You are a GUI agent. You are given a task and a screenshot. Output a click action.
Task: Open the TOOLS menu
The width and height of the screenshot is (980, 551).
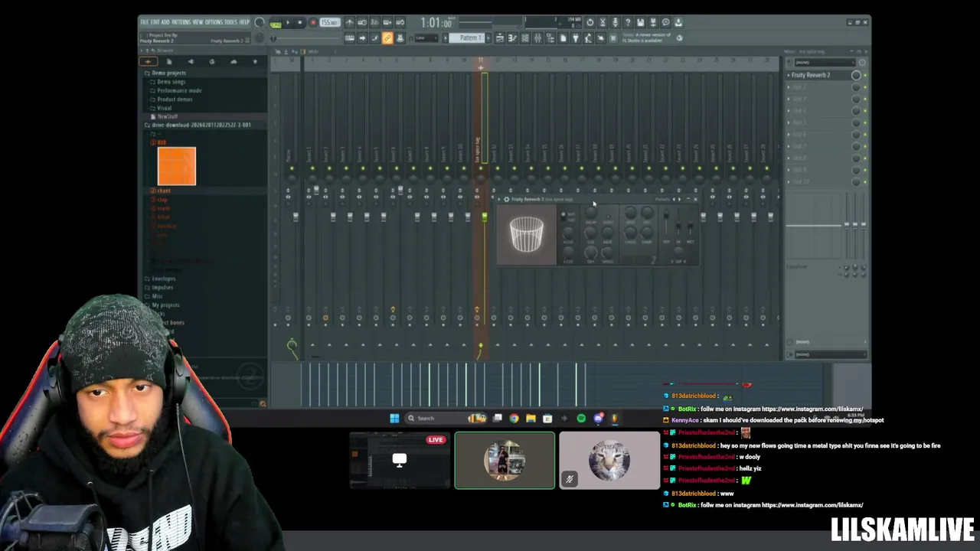click(230, 22)
